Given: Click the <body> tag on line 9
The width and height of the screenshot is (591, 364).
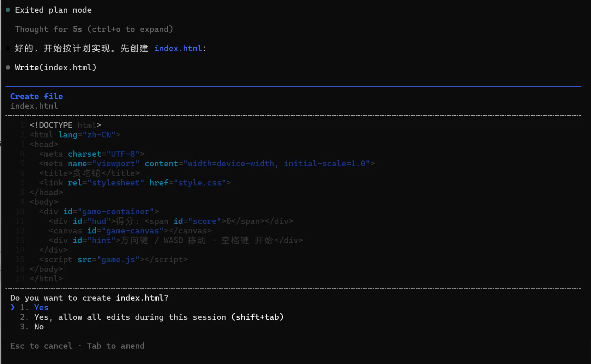Looking at the screenshot, I should [x=44, y=202].
